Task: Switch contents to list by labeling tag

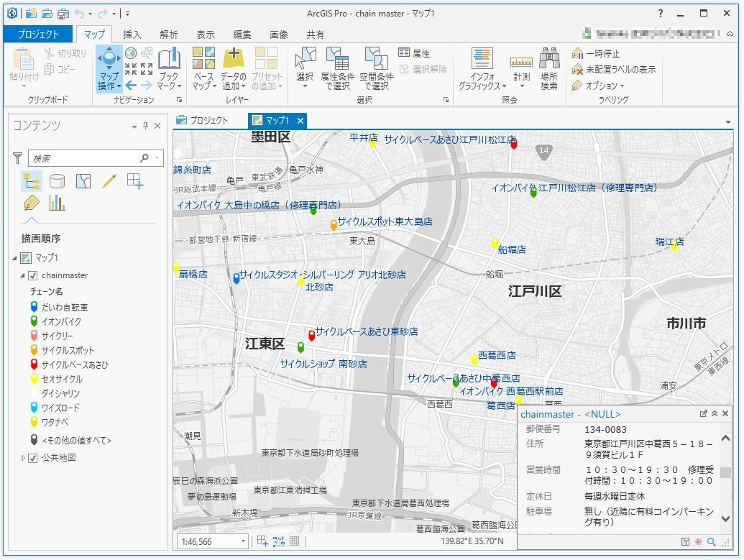Action: (32, 203)
